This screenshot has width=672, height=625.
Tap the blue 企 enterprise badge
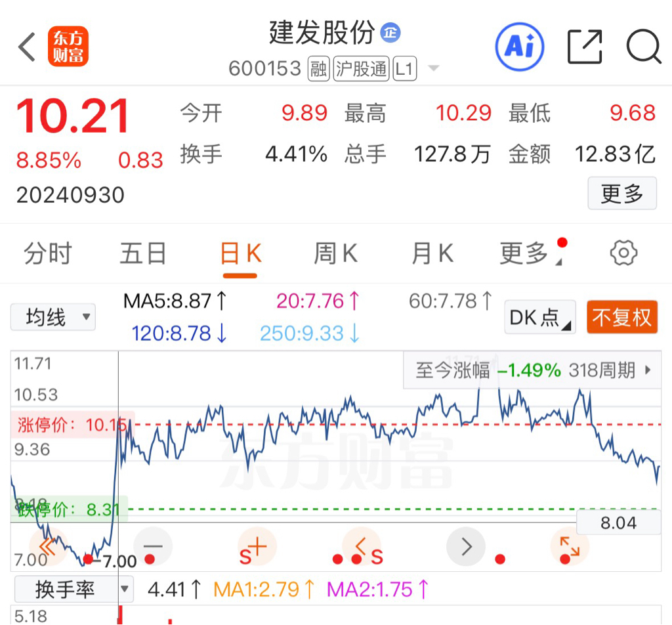pos(390,33)
